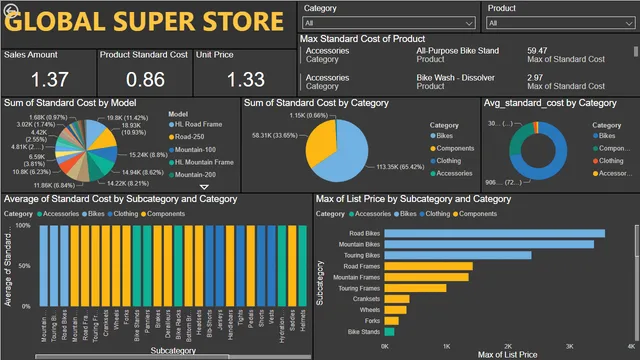This screenshot has height=360, width=640.
Task: Click the Forks horizontal bar
Action: click(x=391, y=321)
